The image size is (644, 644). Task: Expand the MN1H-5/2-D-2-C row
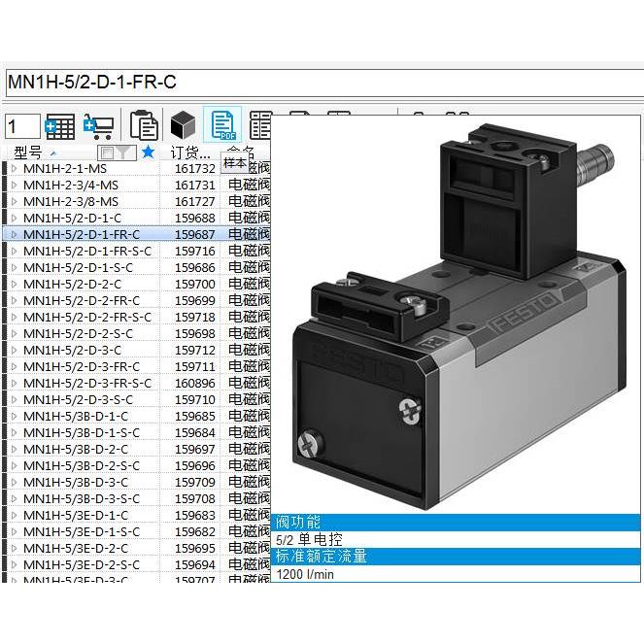[15, 284]
